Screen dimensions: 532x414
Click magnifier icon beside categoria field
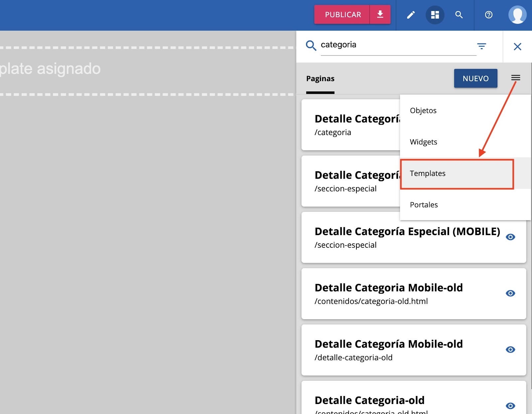(x=311, y=46)
